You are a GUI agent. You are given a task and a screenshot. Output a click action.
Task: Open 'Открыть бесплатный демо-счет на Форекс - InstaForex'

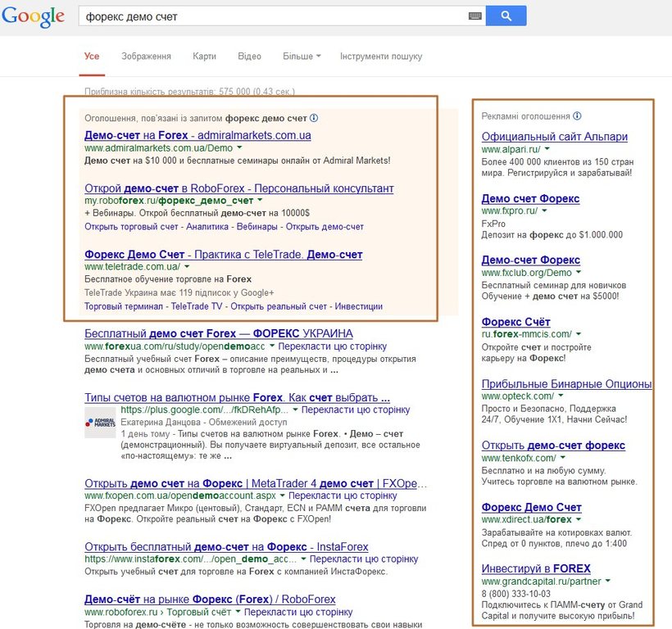point(226,547)
